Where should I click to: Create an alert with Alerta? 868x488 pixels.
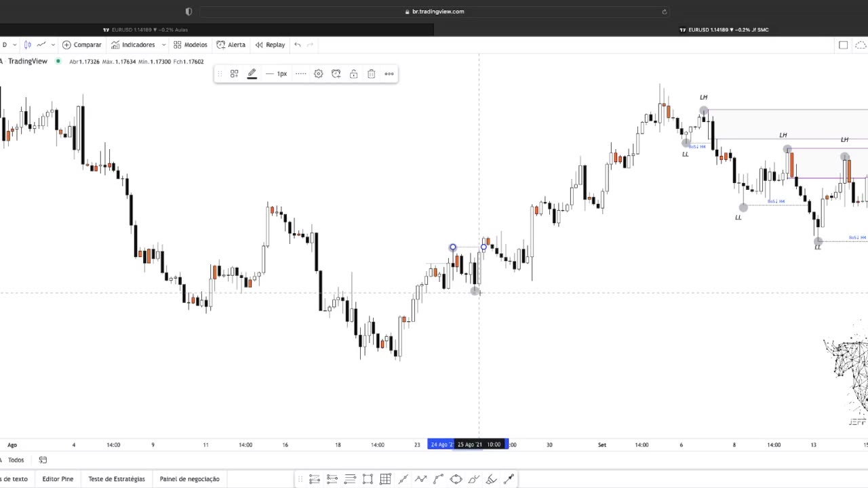231,45
